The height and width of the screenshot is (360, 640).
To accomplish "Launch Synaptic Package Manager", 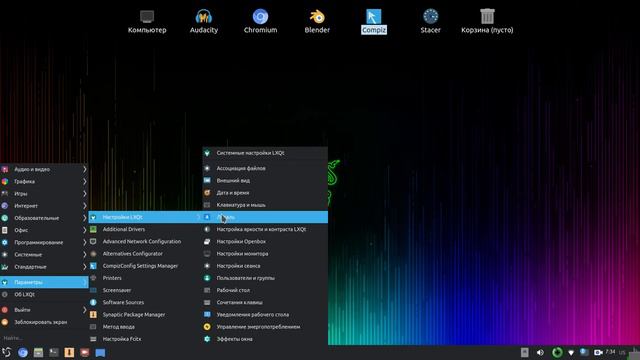I will (146, 315).
